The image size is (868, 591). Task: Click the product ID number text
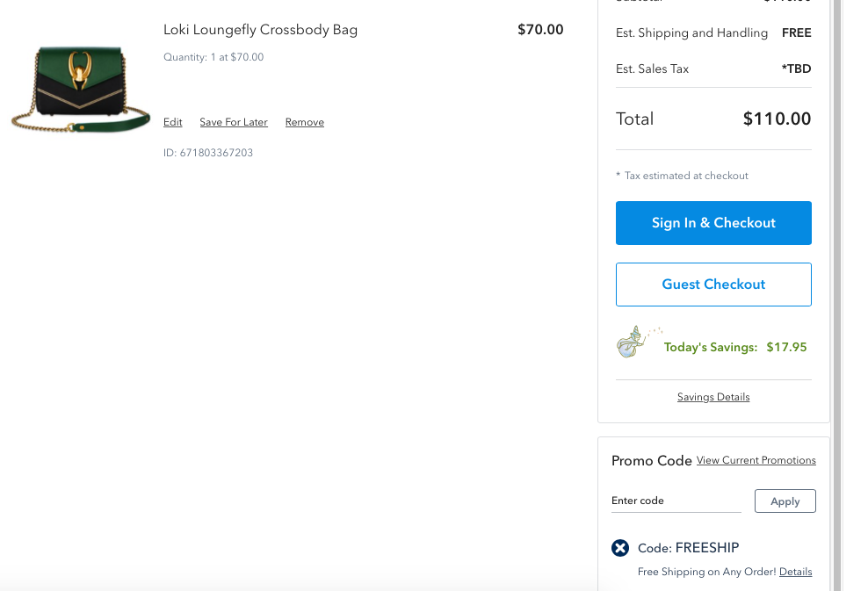tap(208, 153)
